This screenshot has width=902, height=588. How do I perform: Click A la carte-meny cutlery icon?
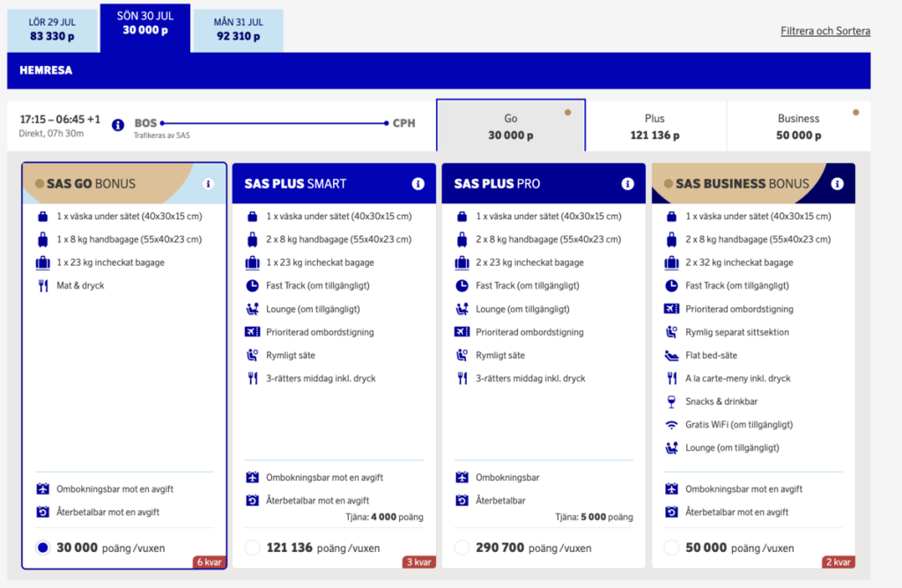(672, 379)
